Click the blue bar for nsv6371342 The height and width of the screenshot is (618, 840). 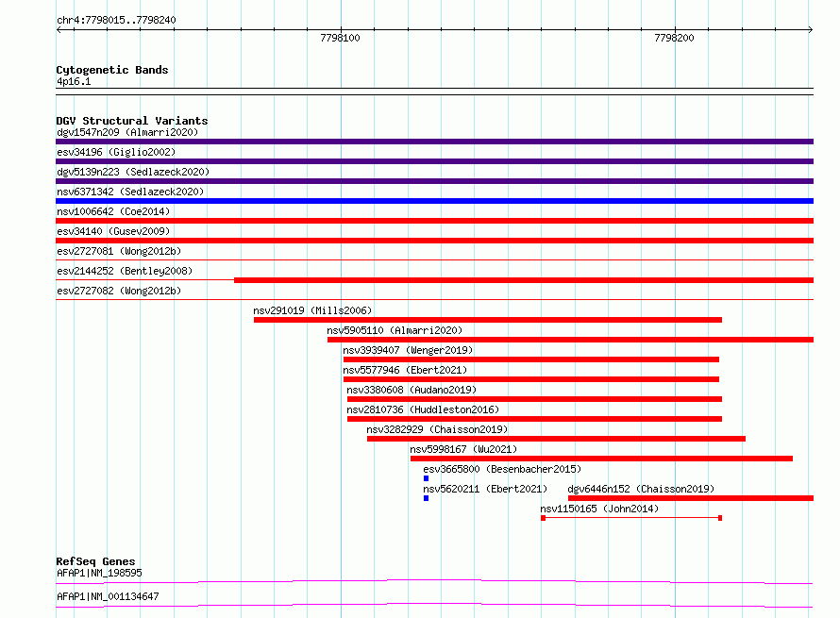coord(434,201)
